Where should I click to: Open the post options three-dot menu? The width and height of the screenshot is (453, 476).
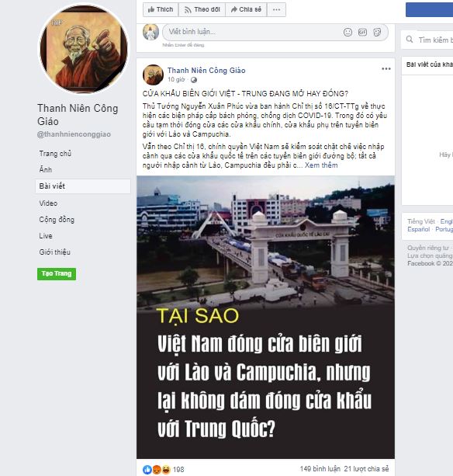pos(386,69)
